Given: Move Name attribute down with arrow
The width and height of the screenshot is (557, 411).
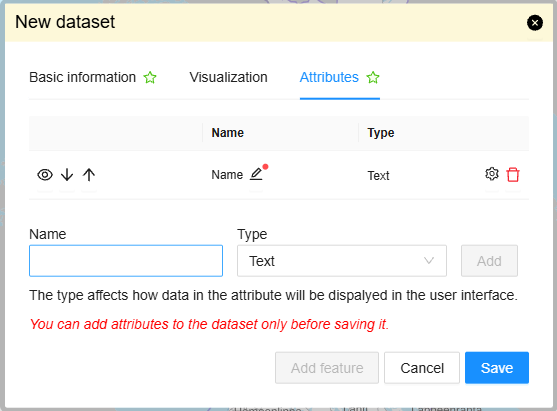Looking at the screenshot, I should pyautogui.click(x=67, y=175).
